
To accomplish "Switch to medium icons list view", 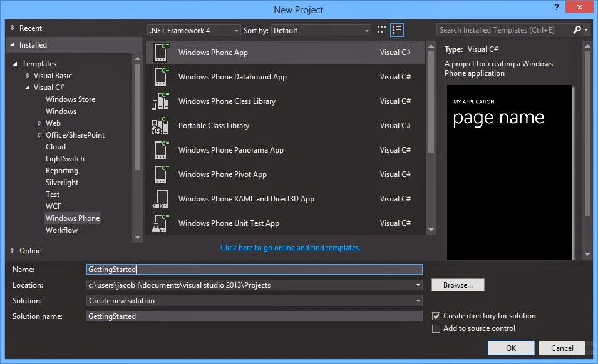I will (397, 30).
